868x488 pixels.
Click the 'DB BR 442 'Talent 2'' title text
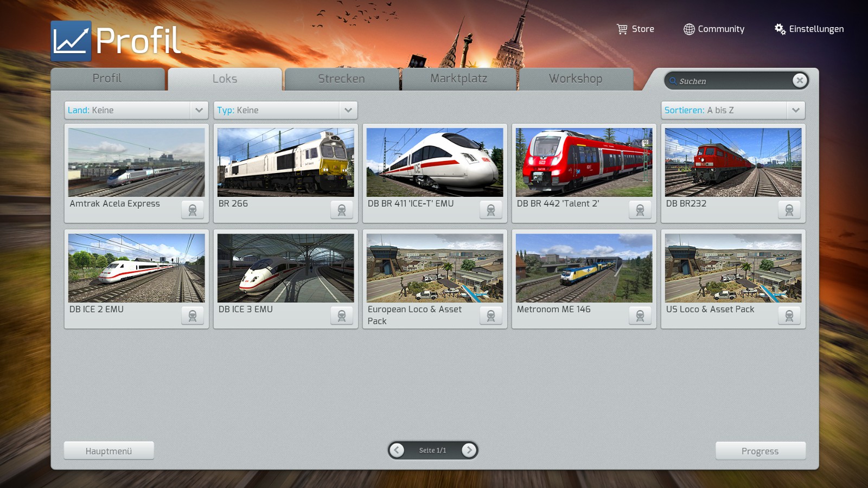[x=558, y=204]
